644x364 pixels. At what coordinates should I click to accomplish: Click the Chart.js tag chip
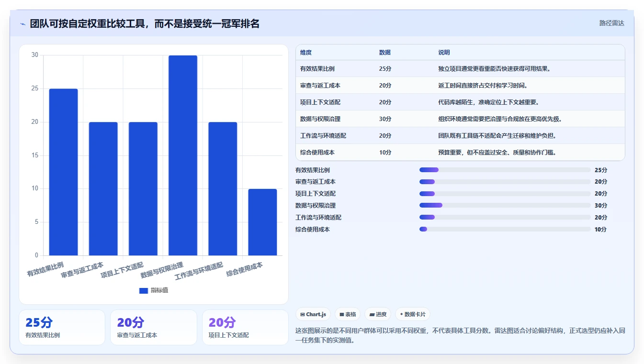click(x=313, y=314)
